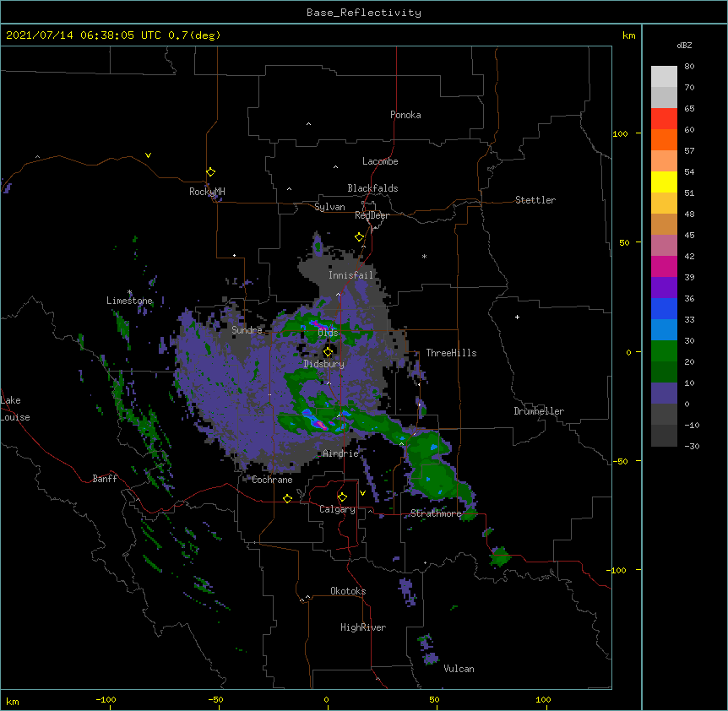
Task: Click the yellow diamond marker near RockyMH
Action: [x=211, y=172]
